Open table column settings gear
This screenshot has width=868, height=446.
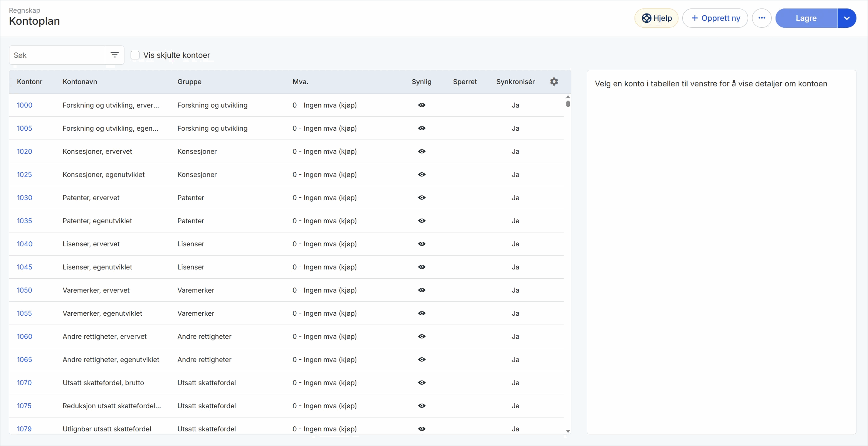pyautogui.click(x=554, y=82)
